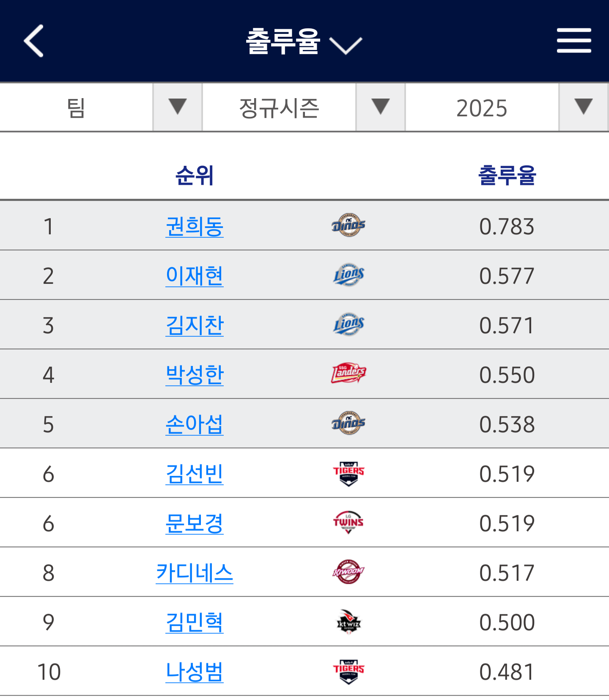This screenshot has height=700, width=609.
Task: Click KIA Tigers logo beside 김선빈
Action: coord(348,473)
